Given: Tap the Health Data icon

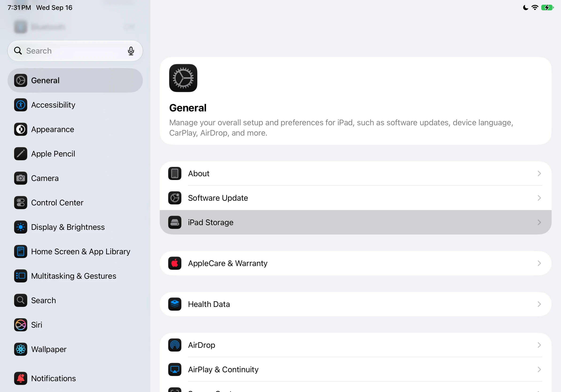Looking at the screenshot, I should tap(175, 304).
